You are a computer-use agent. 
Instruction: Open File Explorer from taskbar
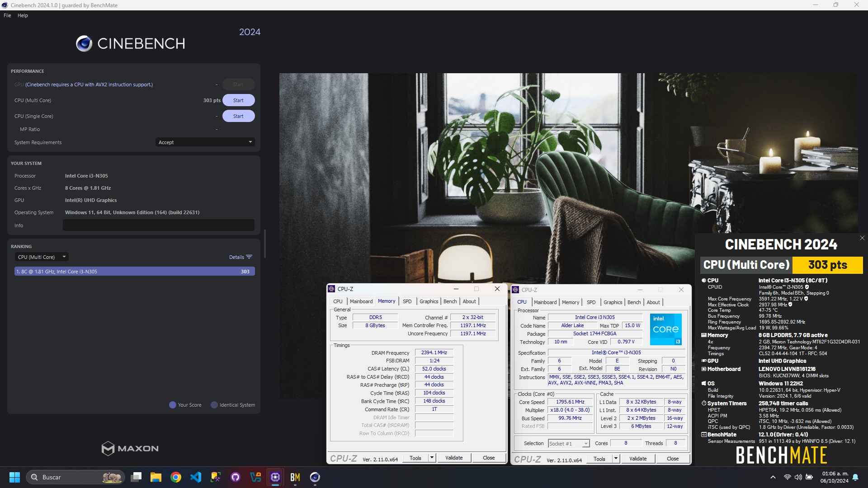(x=156, y=477)
